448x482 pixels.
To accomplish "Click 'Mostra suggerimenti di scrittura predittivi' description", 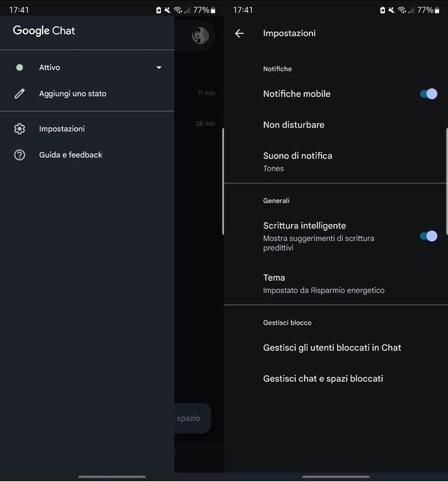I will tap(318, 243).
